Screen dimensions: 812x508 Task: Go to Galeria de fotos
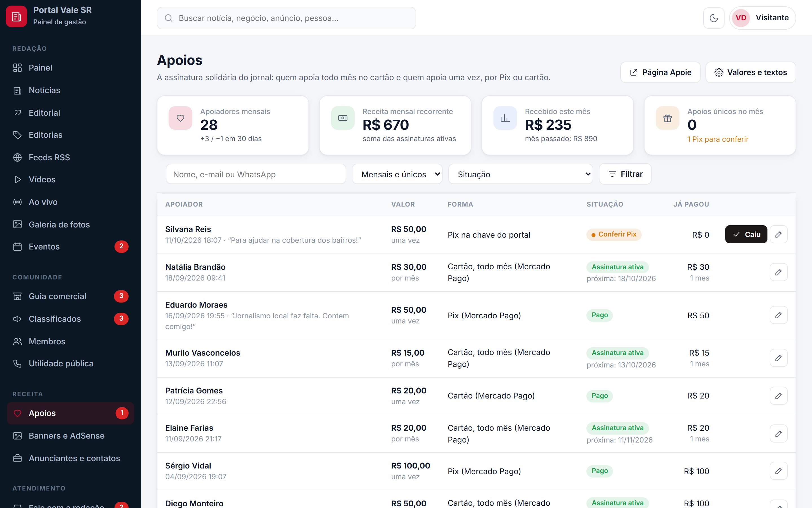coord(70,224)
